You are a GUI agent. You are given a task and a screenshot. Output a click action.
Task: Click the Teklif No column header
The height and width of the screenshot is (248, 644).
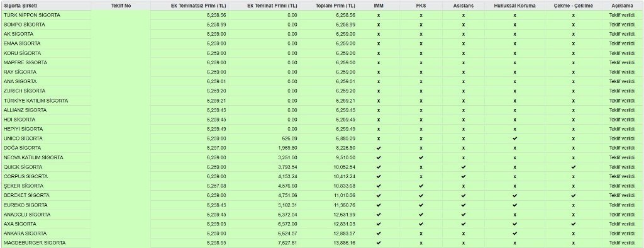tap(121, 6)
